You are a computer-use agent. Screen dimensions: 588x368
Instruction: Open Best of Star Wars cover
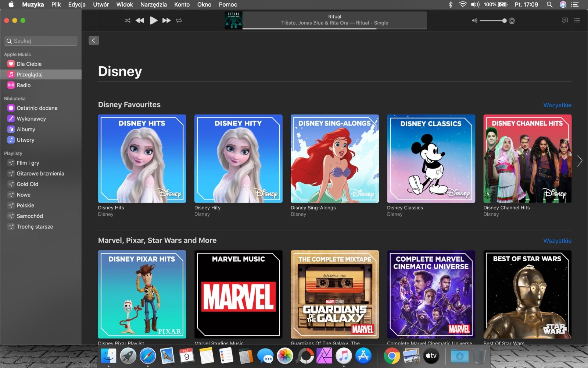pos(527,294)
